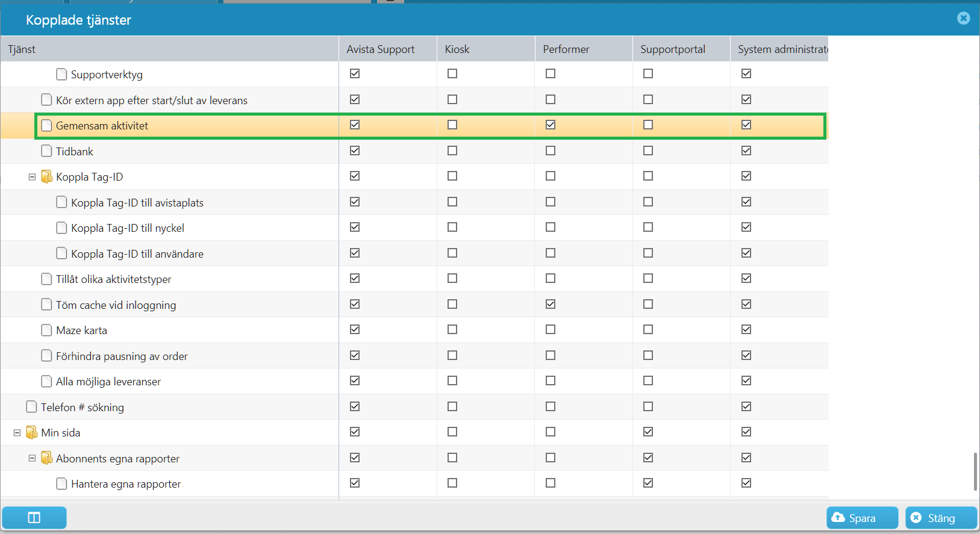Uncheck Avista Support for Koppla Tag-ID
This screenshot has height=534, width=980.
355,176
